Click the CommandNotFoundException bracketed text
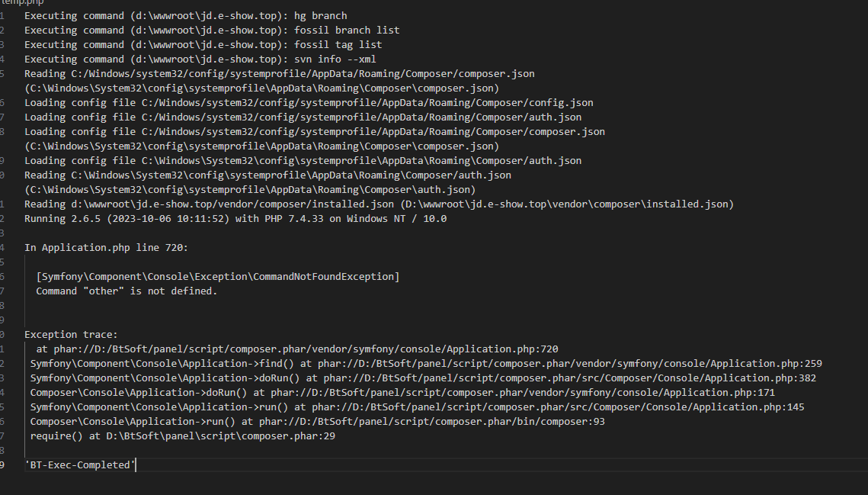868x495 pixels. [217, 277]
